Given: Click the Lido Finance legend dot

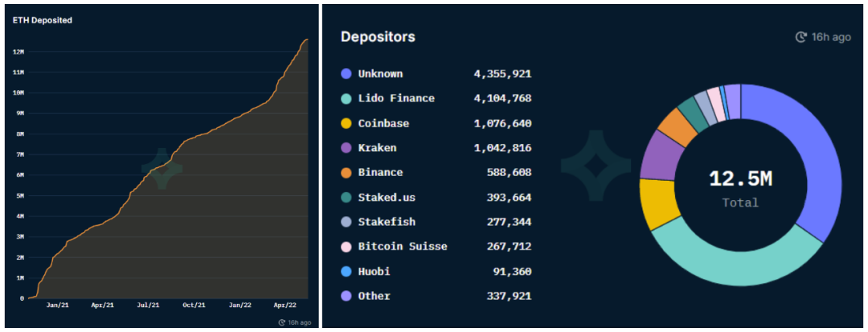Looking at the screenshot, I should (x=346, y=99).
